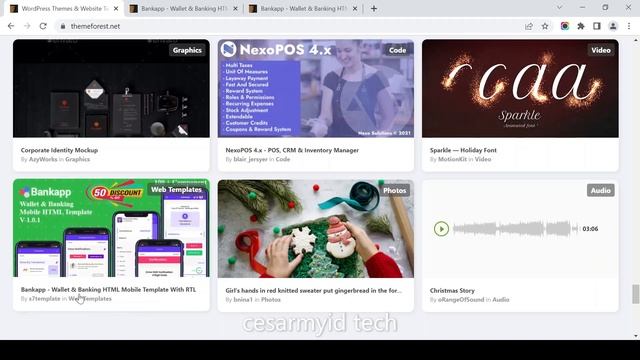This screenshot has height=360, width=640.
Task: Close the second Bankapp tab
Action: (235, 9)
